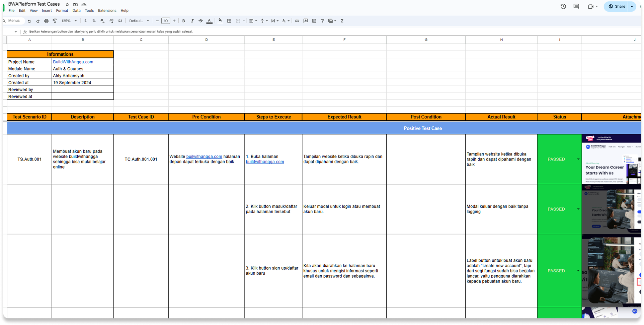Viewport: 644px width, 325px height.
Task: Open fill color picker
Action: 220,21
